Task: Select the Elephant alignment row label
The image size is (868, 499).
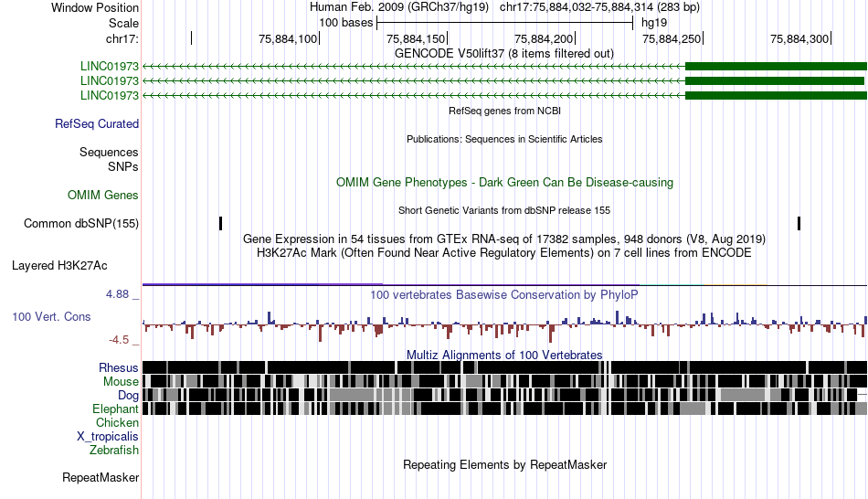Action: tap(115, 409)
